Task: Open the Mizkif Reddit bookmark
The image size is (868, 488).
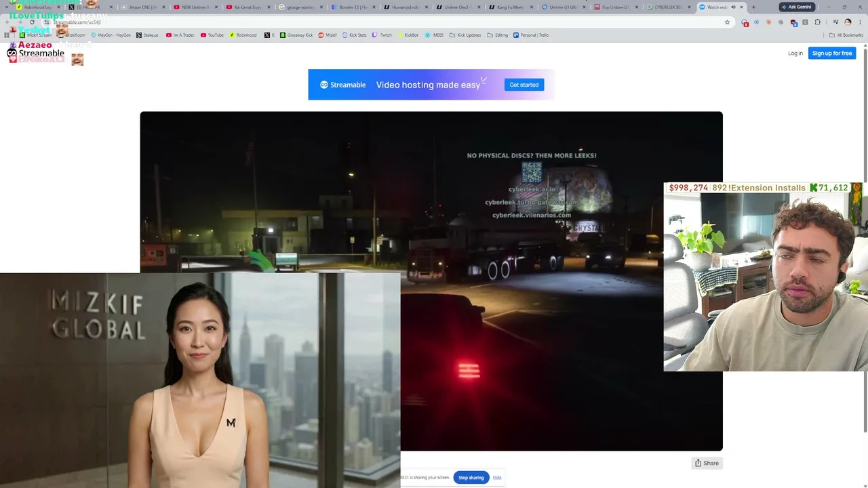Action: [x=328, y=35]
